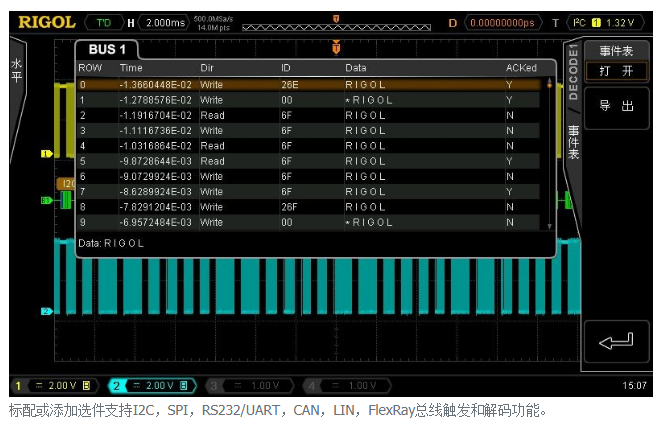Image resolution: width=665 pixels, height=427 pixels.
Task: Click the 1.32 V trigger level value
Action: point(619,23)
